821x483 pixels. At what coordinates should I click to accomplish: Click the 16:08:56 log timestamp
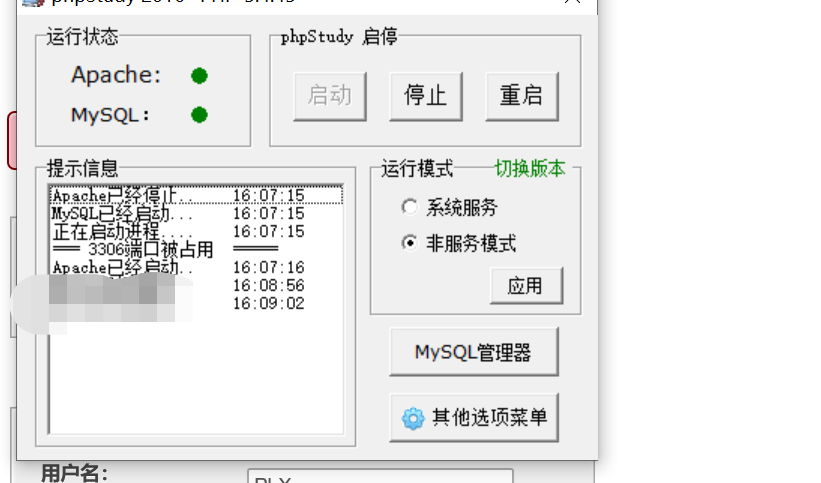(x=269, y=286)
